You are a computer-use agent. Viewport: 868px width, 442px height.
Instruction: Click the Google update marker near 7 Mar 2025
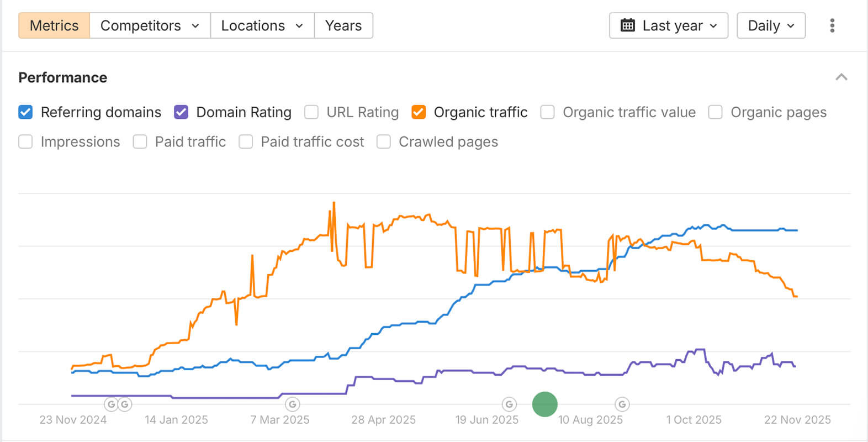293,404
